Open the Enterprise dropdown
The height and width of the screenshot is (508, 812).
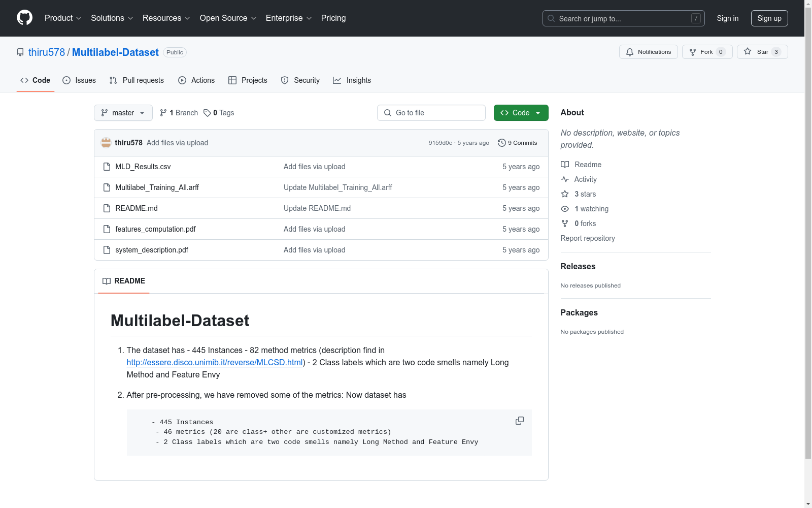(x=289, y=18)
